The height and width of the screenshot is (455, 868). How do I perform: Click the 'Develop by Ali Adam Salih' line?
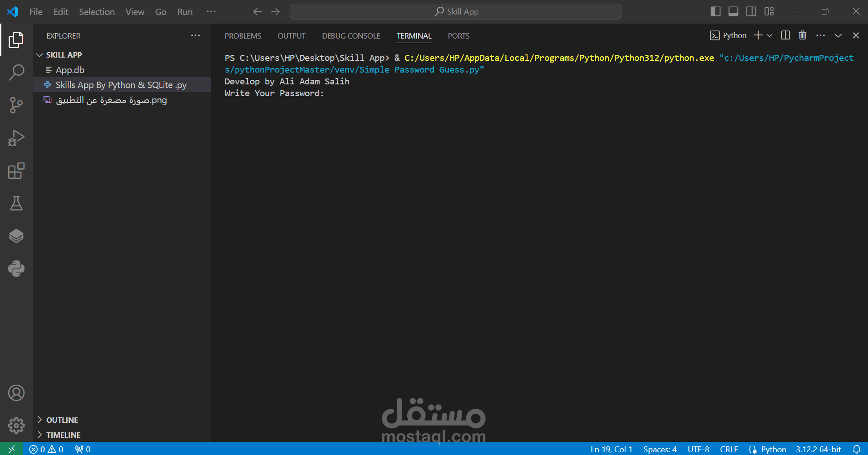point(287,82)
